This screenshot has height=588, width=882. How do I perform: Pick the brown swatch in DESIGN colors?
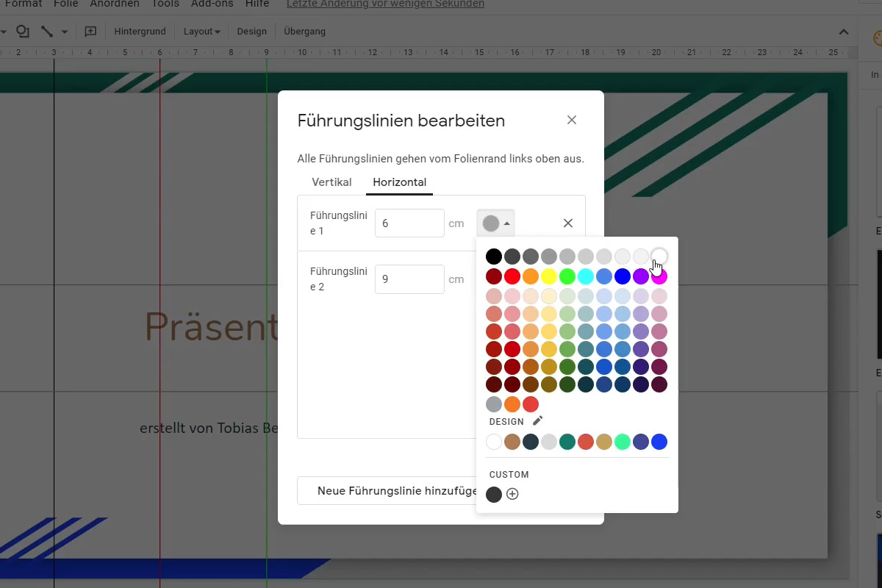click(x=512, y=442)
